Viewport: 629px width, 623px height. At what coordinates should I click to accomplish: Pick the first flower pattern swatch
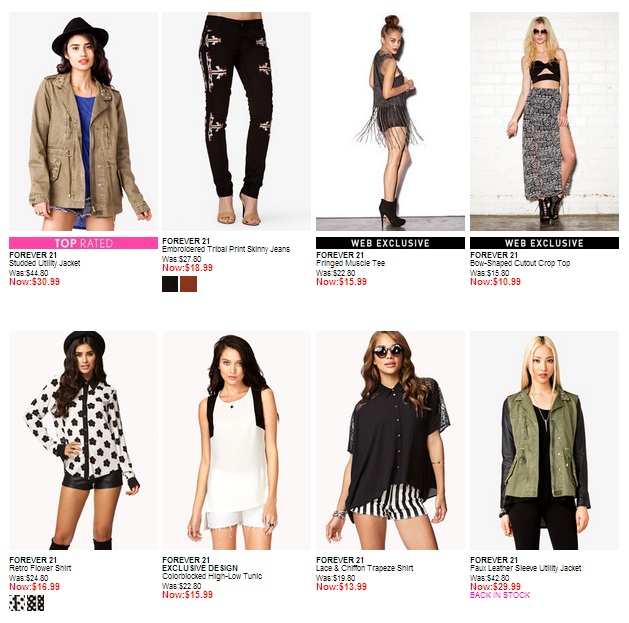coord(17,603)
